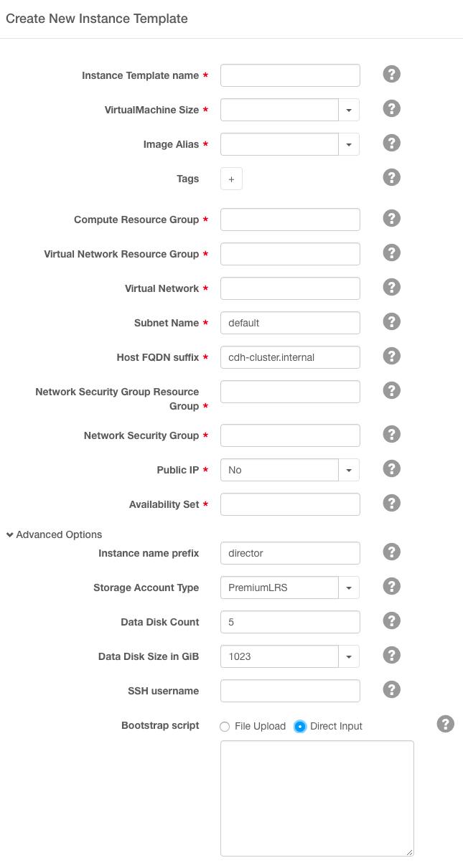The width and height of the screenshot is (463, 868).
Task: Show help for Host FQDN suffix
Action: click(x=391, y=357)
